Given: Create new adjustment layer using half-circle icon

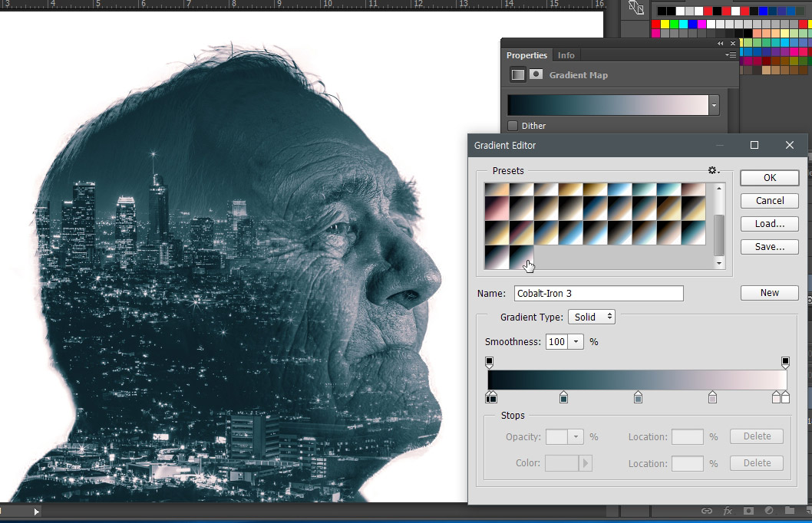Looking at the screenshot, I should pos(769,511).
